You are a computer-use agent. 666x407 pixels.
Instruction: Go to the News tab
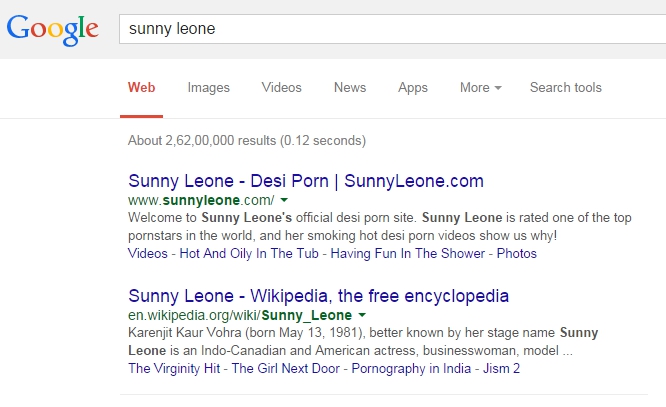pos(350,88)
